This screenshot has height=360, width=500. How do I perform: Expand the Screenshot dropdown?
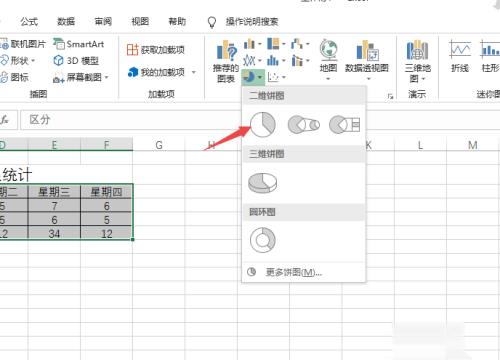[x=107, y=77]
